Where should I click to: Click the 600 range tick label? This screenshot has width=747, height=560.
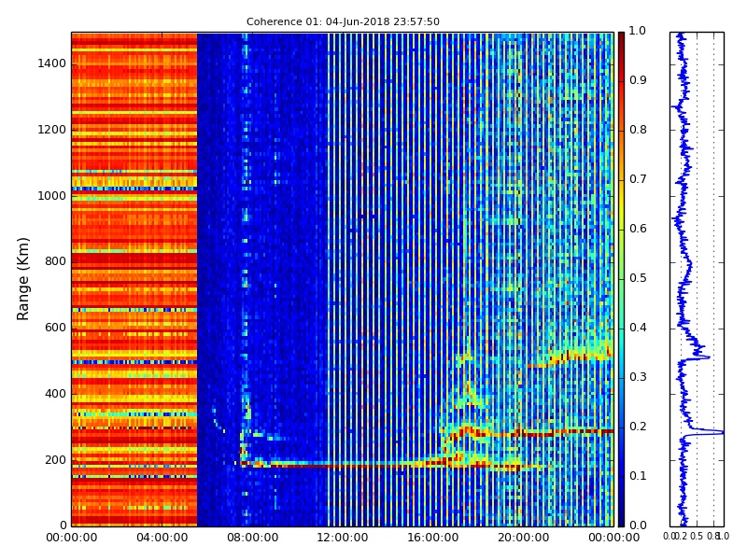[55, 329]
